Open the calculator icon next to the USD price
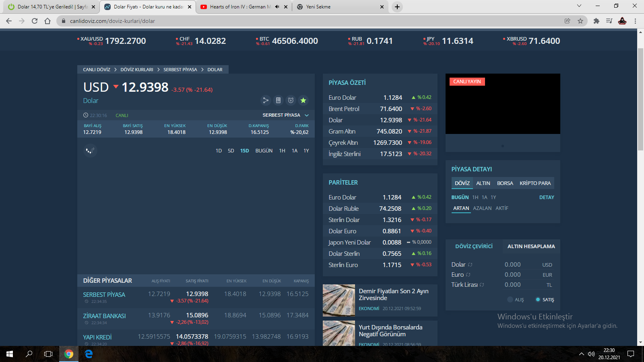Viewport: 644px width, 362px height. click(278, 101)
